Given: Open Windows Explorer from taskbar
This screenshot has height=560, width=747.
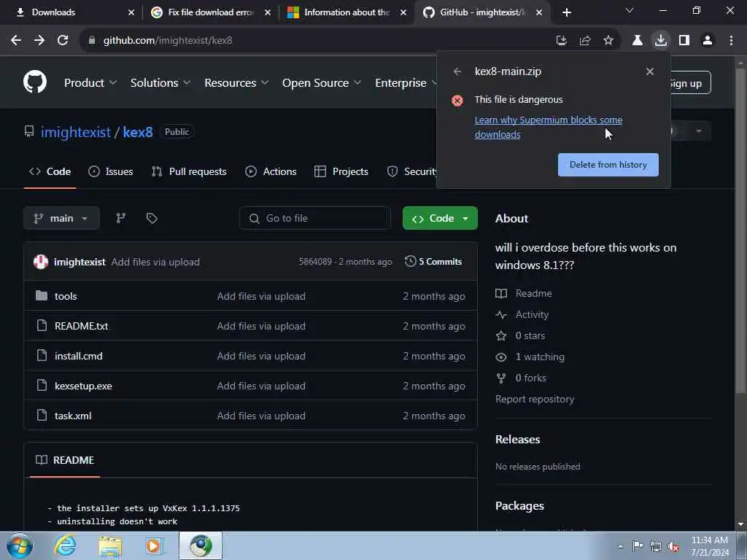Looking at the screenshot, I should click(x=111, y=545).
